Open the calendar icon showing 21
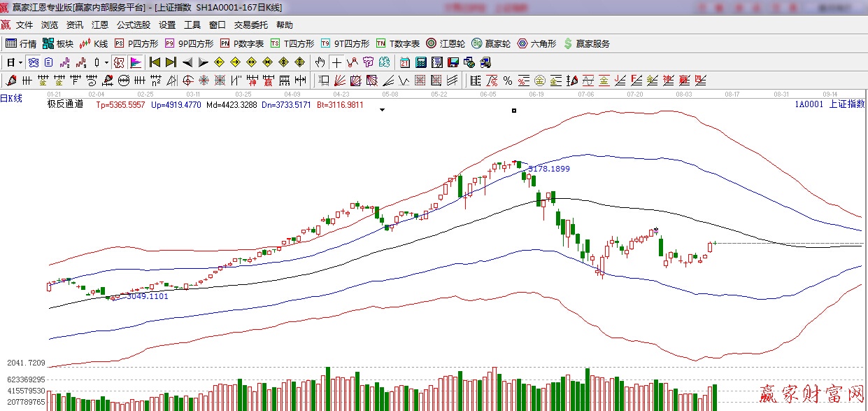This screenshot has width=868, height=411. click(405, 62)
